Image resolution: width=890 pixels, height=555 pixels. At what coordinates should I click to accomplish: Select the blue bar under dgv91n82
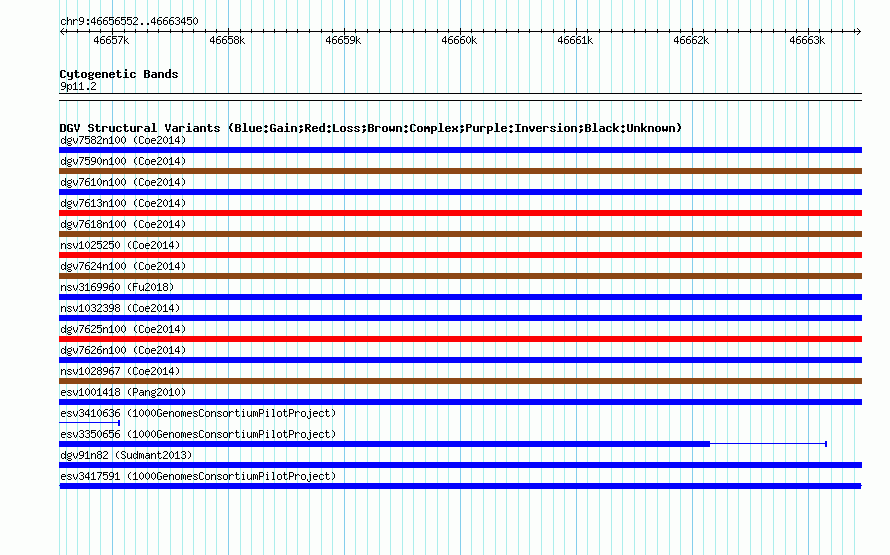click(460, 465)
